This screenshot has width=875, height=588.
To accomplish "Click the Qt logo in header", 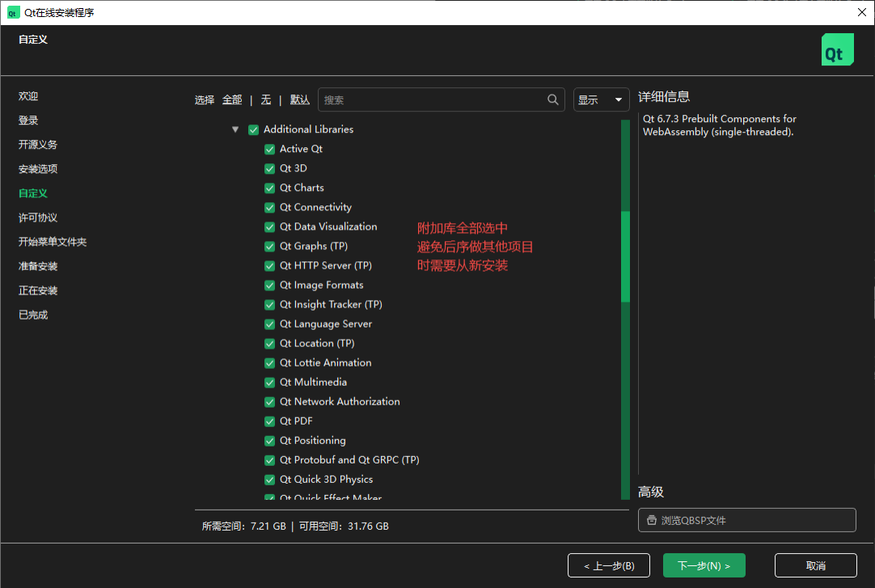I will point(837,49).
